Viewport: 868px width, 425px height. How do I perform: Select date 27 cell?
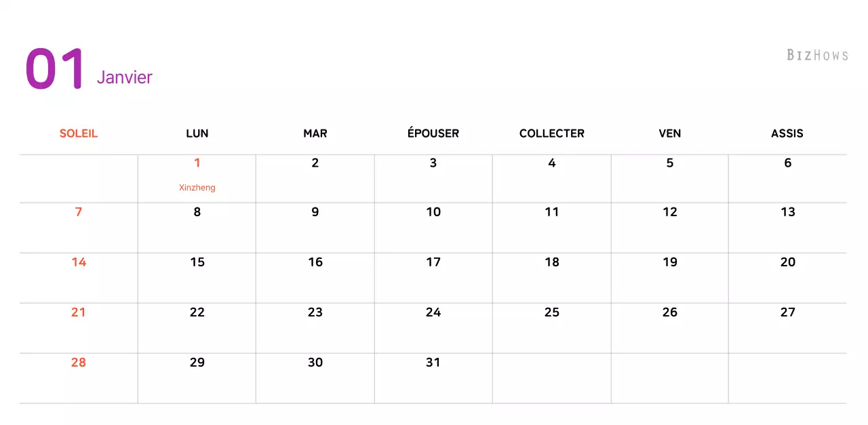coord(788,312)
